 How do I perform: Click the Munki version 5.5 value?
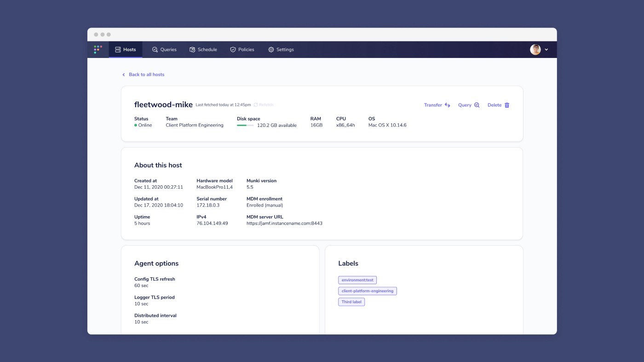pyautogui.click(x=250, y=187)
